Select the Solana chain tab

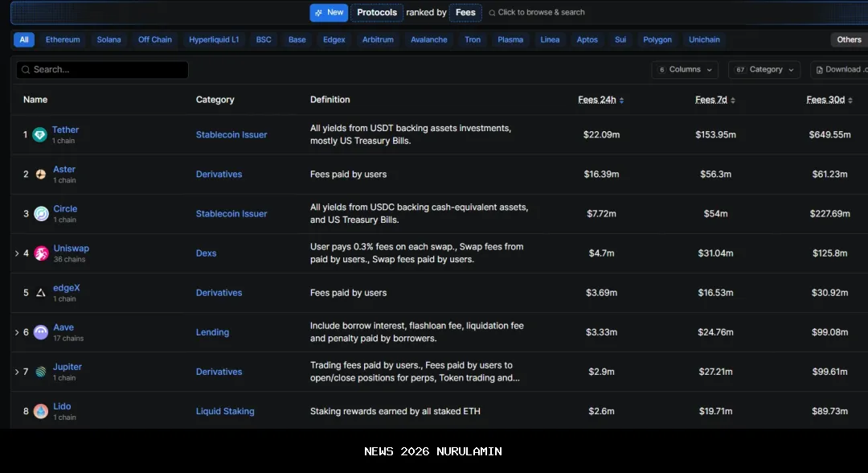click(108, 39)
